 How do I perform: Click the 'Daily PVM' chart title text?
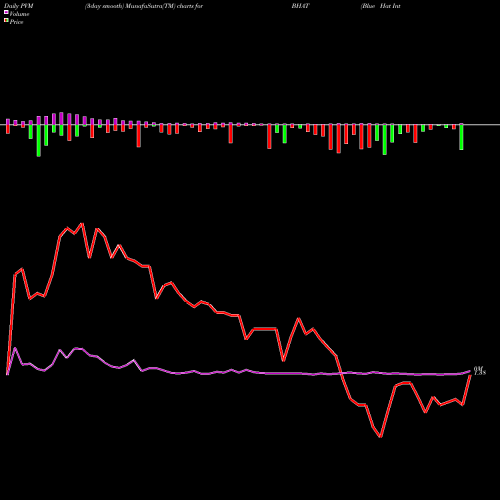[19, 6]
